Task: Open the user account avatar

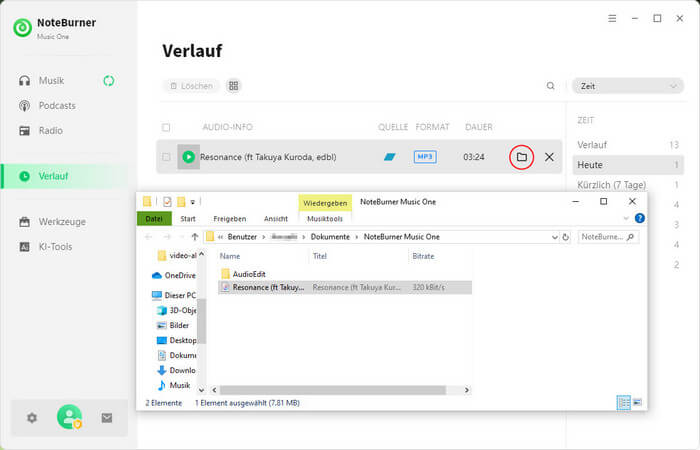Action: (69, 417)
